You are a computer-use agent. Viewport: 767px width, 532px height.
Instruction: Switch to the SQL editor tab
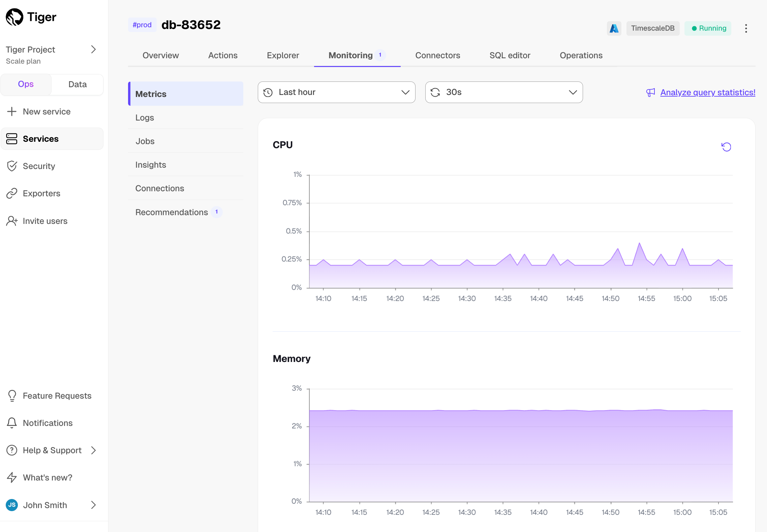pos(510,55)
